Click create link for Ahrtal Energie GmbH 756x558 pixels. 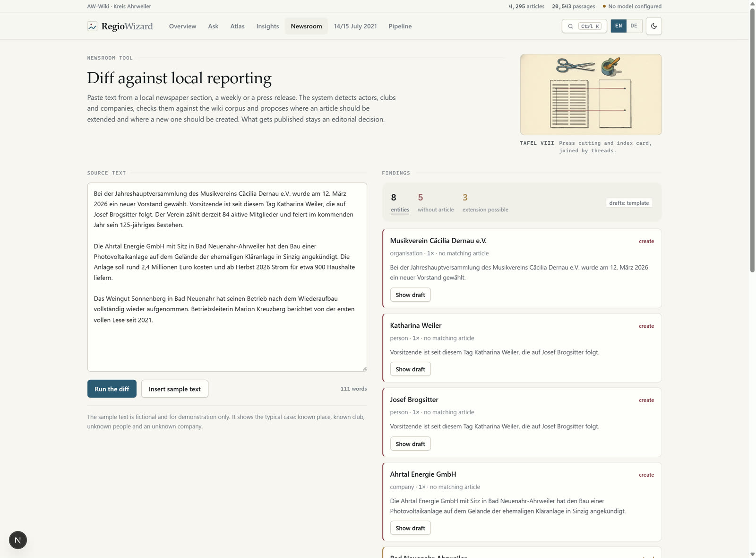[646, 475]
